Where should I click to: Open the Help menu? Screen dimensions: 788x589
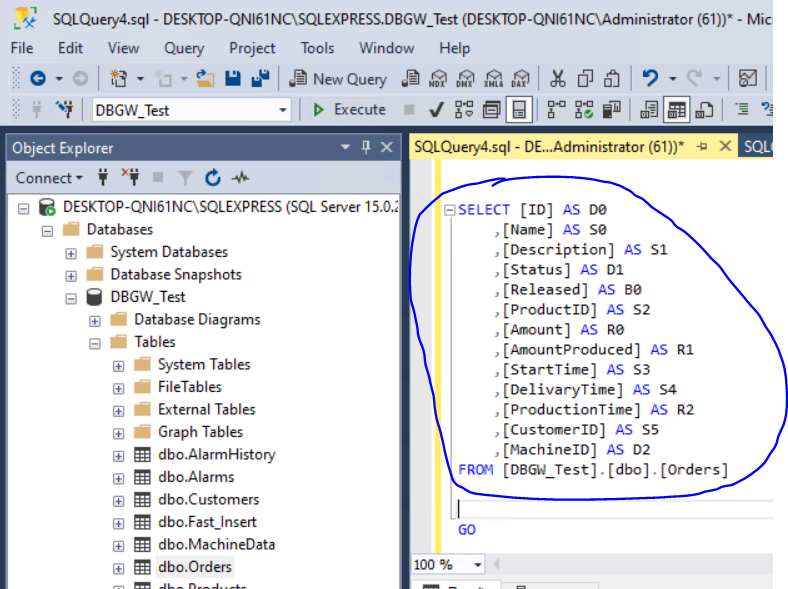(455, 48)
